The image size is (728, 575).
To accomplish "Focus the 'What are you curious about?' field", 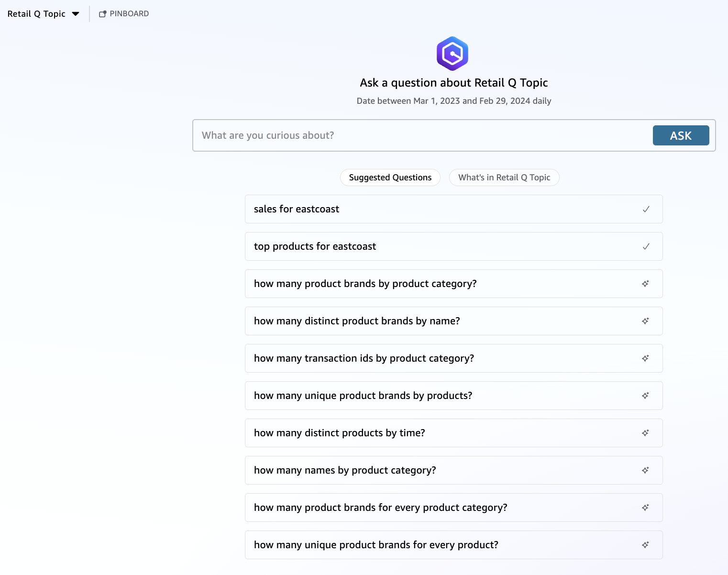I will point(423,135).
